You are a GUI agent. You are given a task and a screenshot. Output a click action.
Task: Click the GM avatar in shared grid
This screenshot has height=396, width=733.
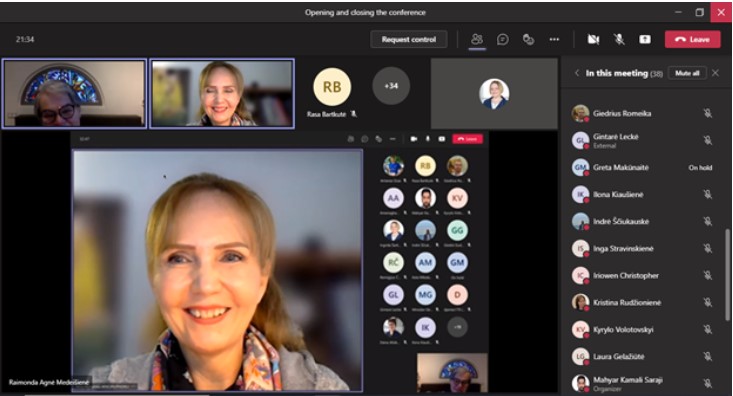tap(457, 263)
